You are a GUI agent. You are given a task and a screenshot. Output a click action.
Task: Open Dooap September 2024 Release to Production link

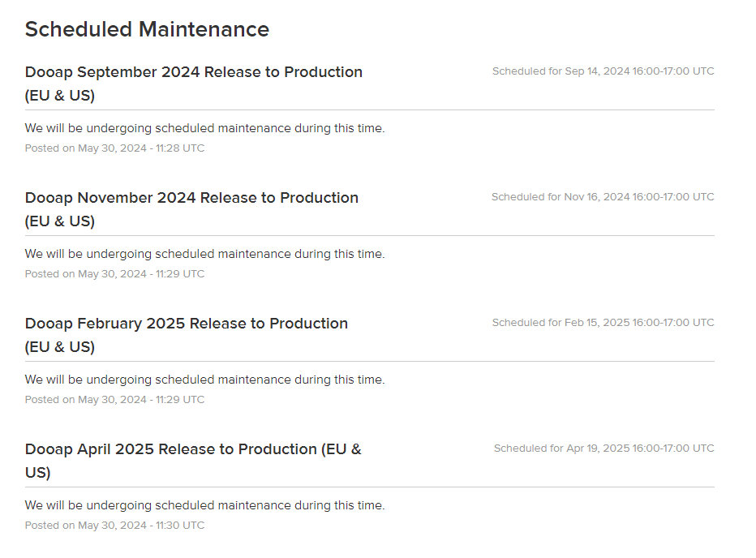[x=193, y=84]
